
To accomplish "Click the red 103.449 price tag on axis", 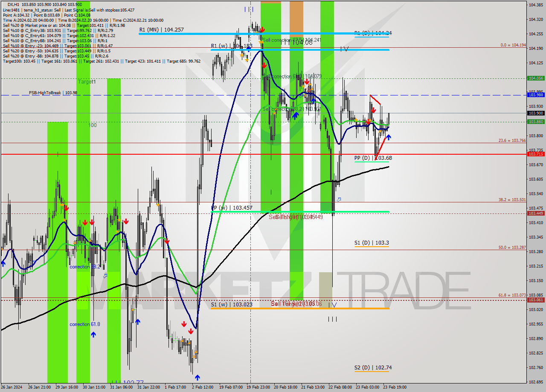I will click(536, 213).
